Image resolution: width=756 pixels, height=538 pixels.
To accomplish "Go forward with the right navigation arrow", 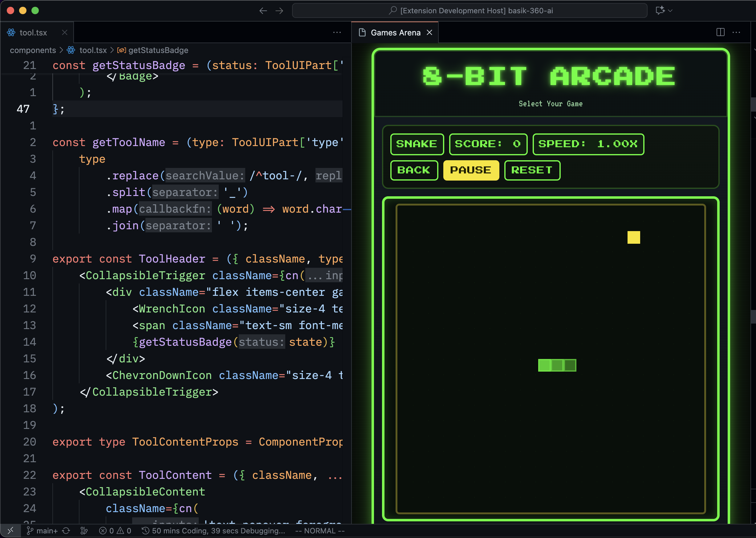I will (x=279, y=10).
